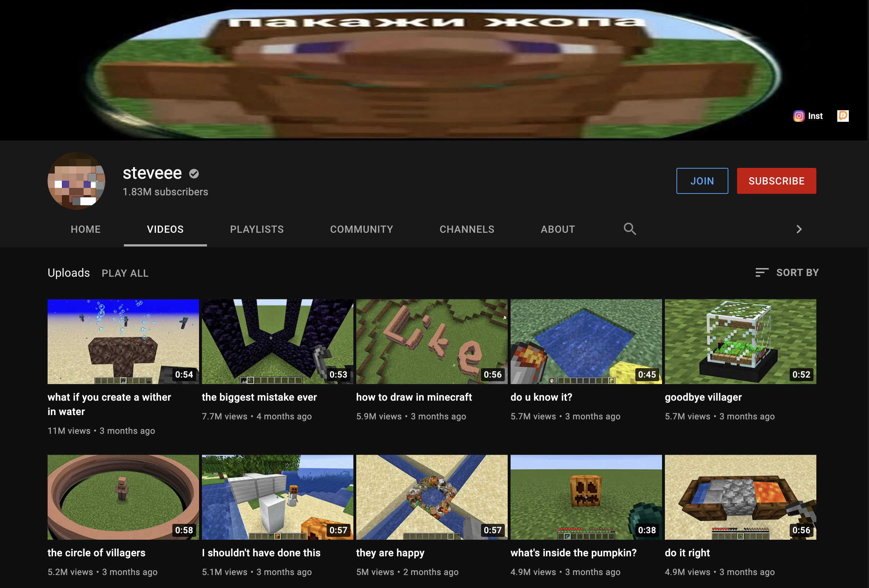Open the Sort By dropdown
Screen dimensions: 869x588
[x=787, y=273]
